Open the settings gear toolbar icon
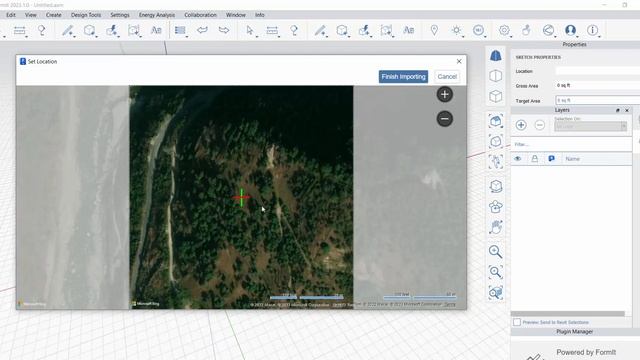640x360 pixels. pyautogui.click(x=504, y=30)
